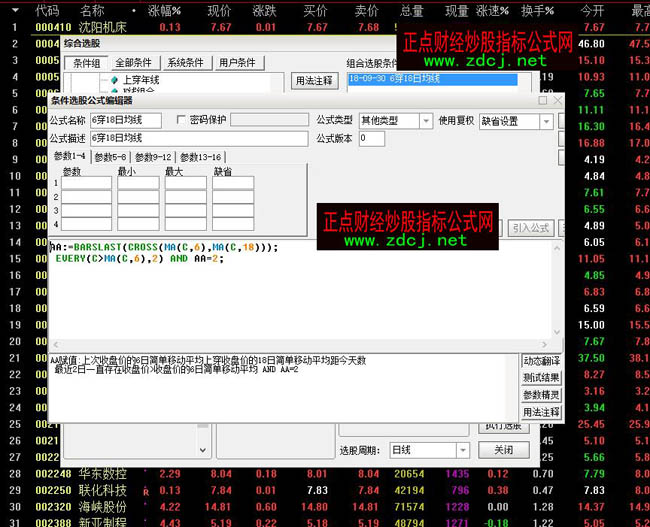Open the 参数精灵 button
Image resolution: width=650 pixels, height=527 pixels.
[541, 394]
